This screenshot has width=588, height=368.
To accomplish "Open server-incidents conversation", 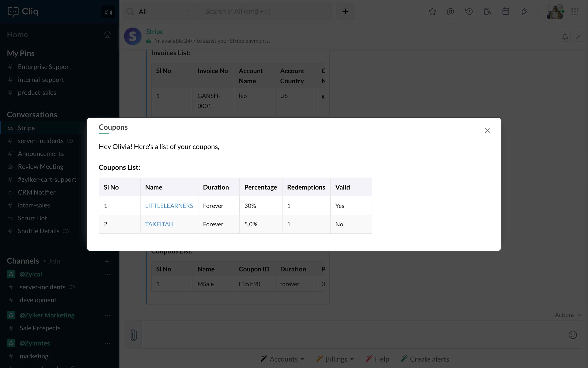I will coord(41,141).
